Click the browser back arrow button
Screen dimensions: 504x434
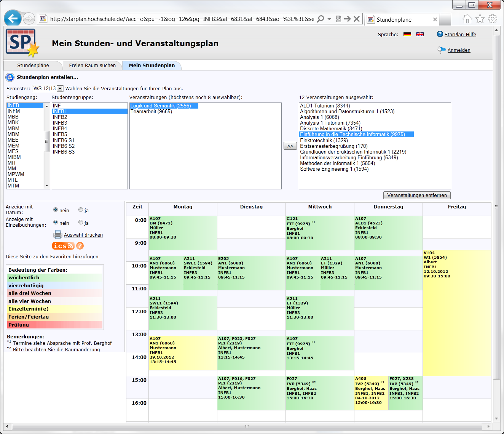click(13, 18)
